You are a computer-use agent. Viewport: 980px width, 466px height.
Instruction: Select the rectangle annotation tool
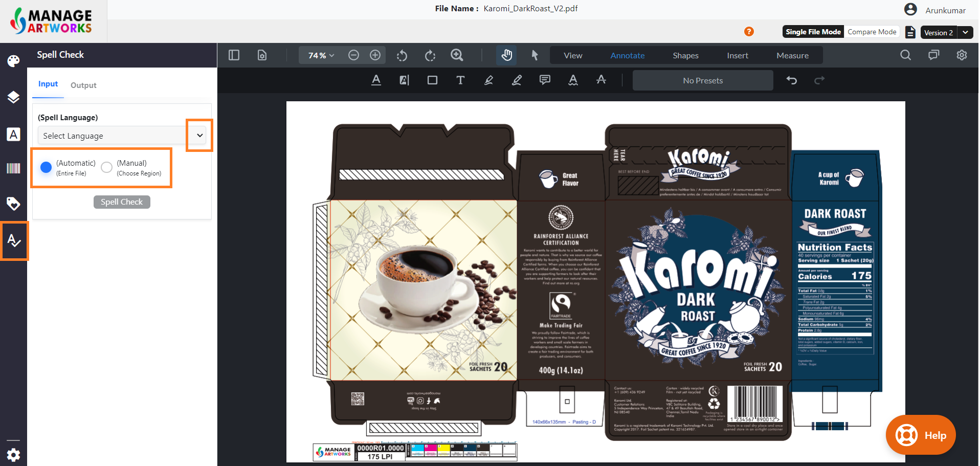(432, 80)
